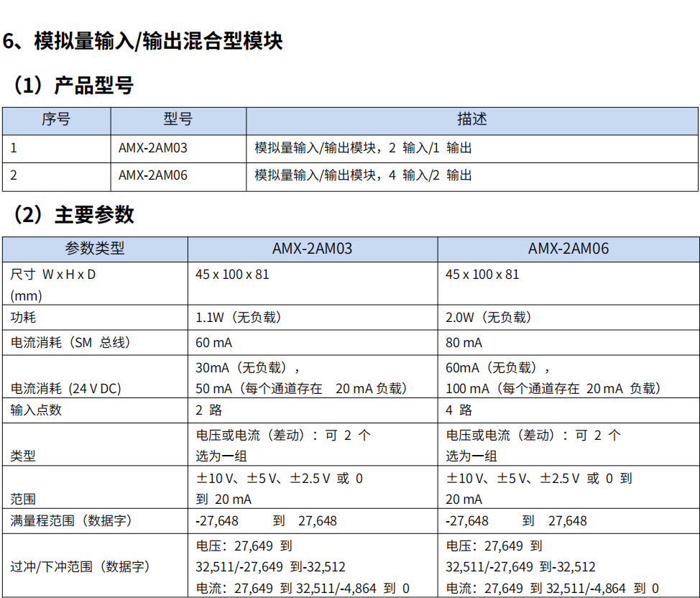Viewport: 700px width, 598px height.
Task: Select the 参数类型 header cell
Action: pyautogui.click(x=95, y=249)
